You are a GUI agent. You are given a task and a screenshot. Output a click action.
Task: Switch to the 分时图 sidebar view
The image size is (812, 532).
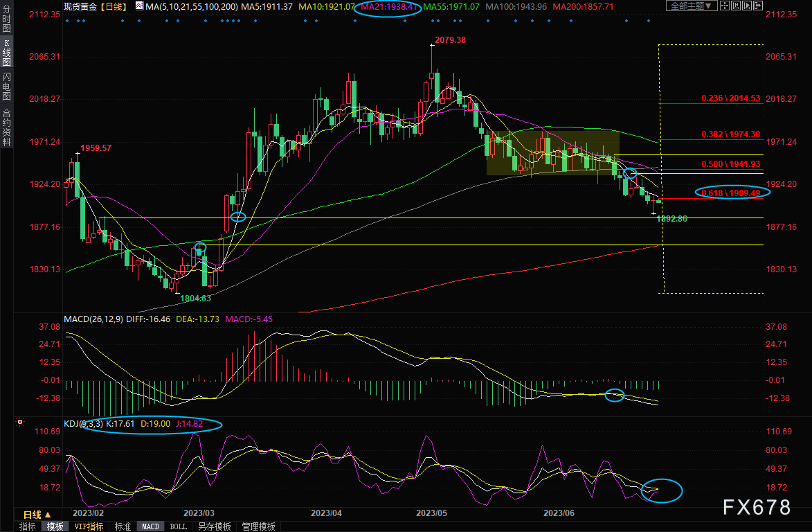(7, 19)
